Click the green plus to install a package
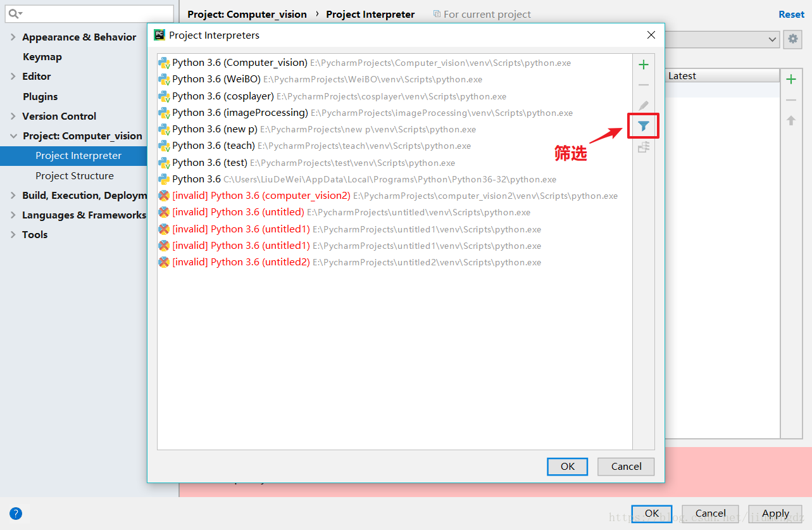This screenshot has height=530, width=812. [790, 79]
